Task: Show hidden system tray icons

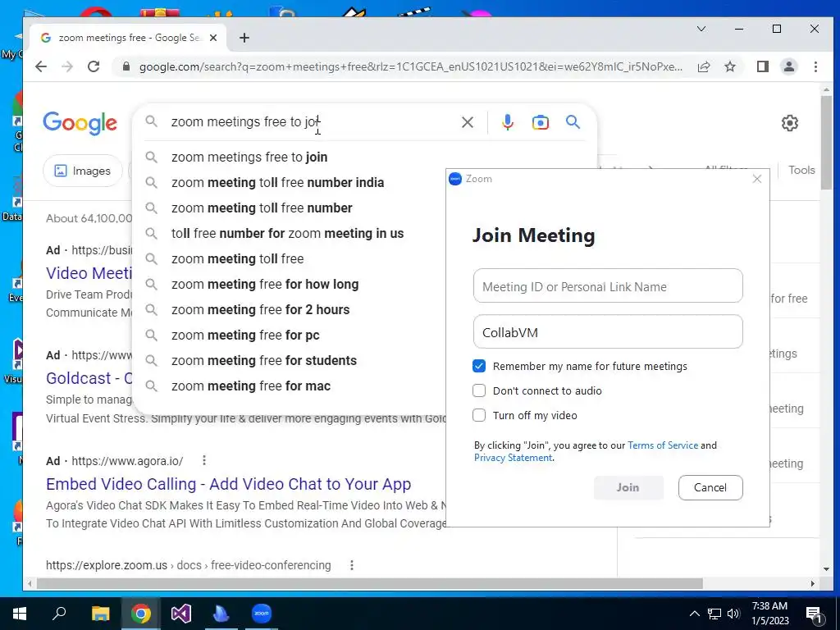Action: click(x=694, y=614)
